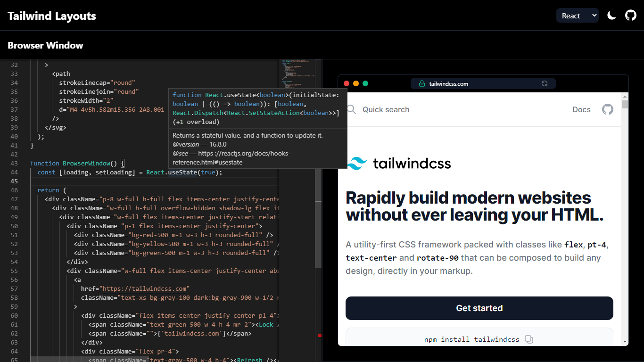
Task: Click the BrowserWindow function name in the code
Action: [86, 163]
